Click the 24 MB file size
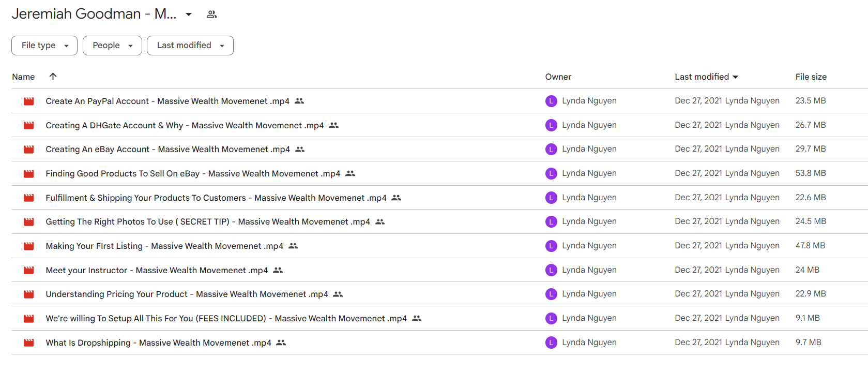Image resolution: width=868 pixels, height=371 pixels. (x=808, y=270)
